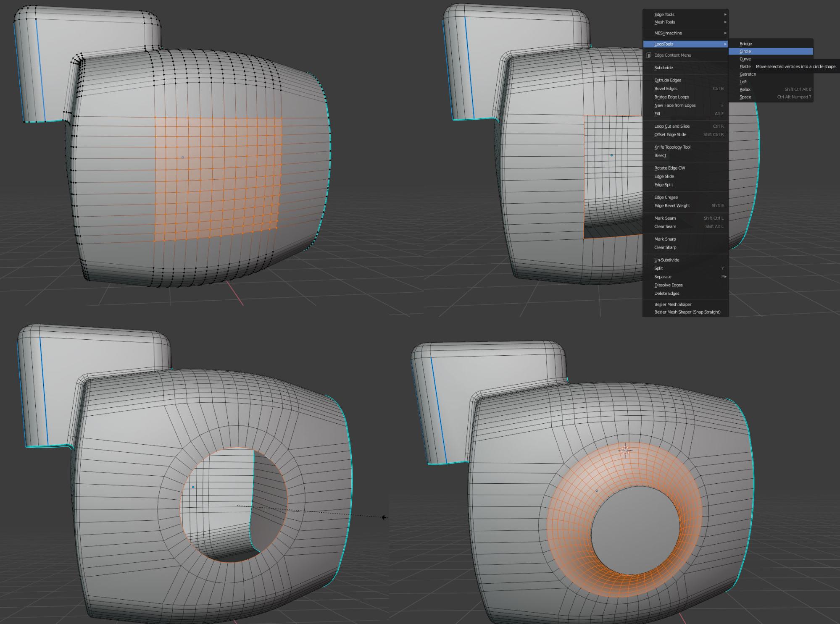Screen dimensions: 840x624
Task: Choose Knife Topology Tool
Action: [672, 147]
